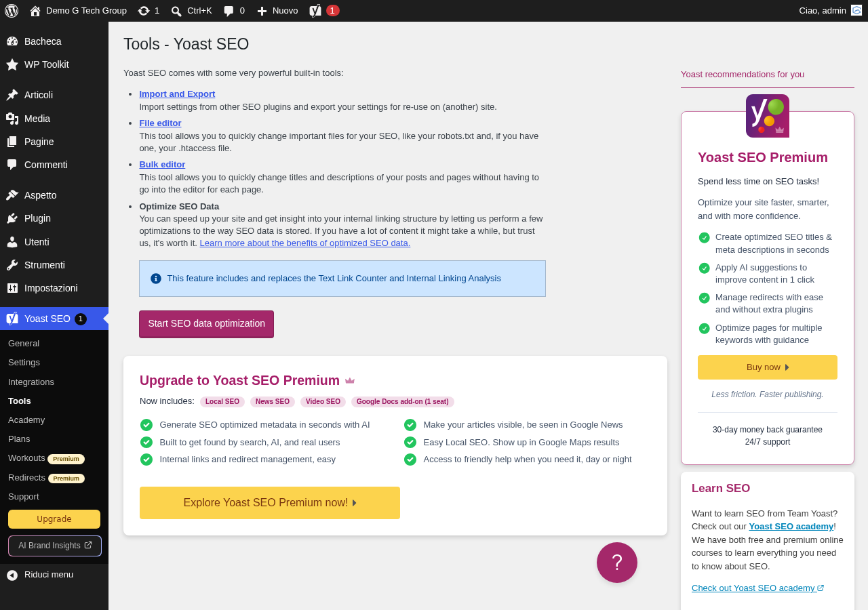
Task: Click the yellow Upgrade sidebar button
Action: pos(54,519)
